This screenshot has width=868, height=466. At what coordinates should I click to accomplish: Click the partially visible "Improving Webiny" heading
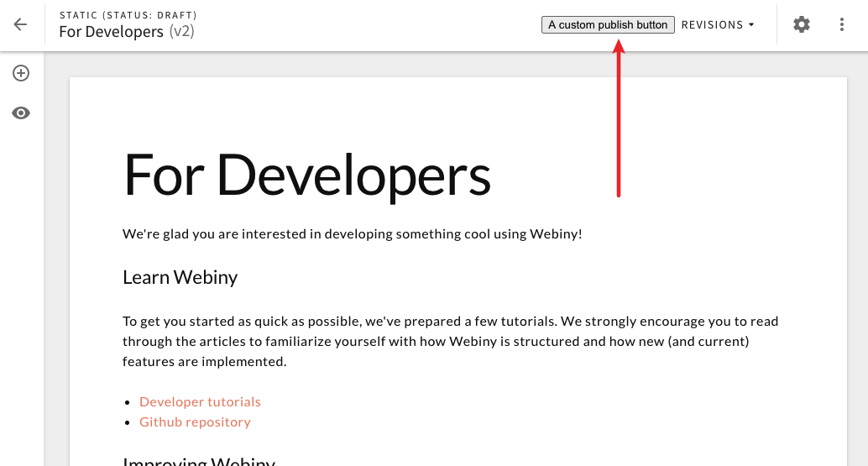coord(198,461)
